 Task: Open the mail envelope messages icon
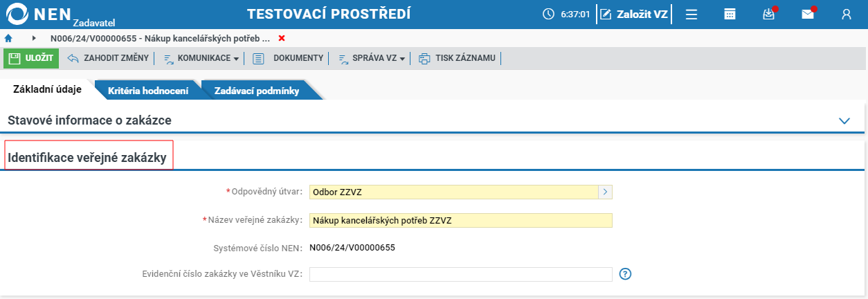[x=807, y=14]
